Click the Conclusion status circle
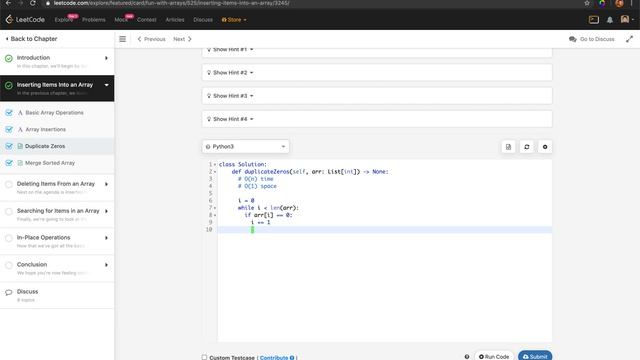This screenshot has height=360, width=640. pyautogui.click(x=9, y=265)
